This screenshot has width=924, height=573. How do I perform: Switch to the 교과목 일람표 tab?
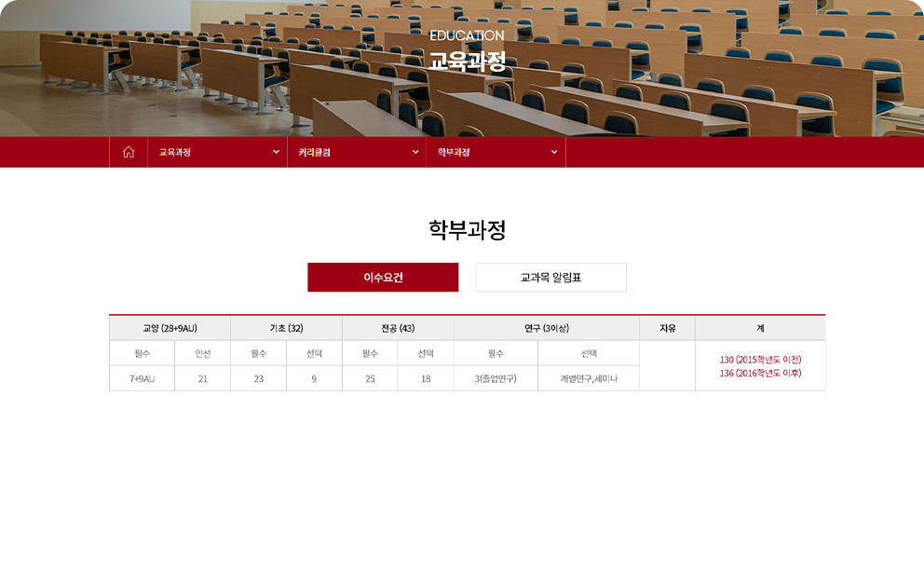pos(550,278)
